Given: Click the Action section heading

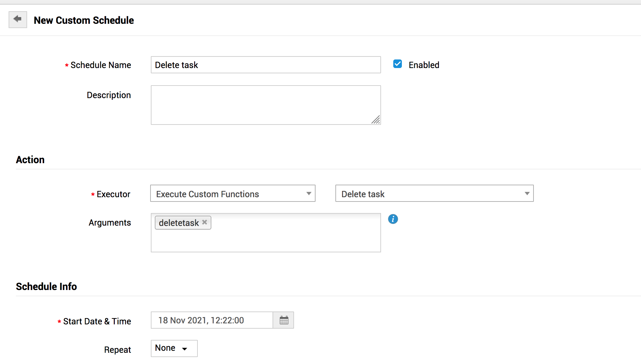Looking at the screenshot, I should [x=30, y=160].
